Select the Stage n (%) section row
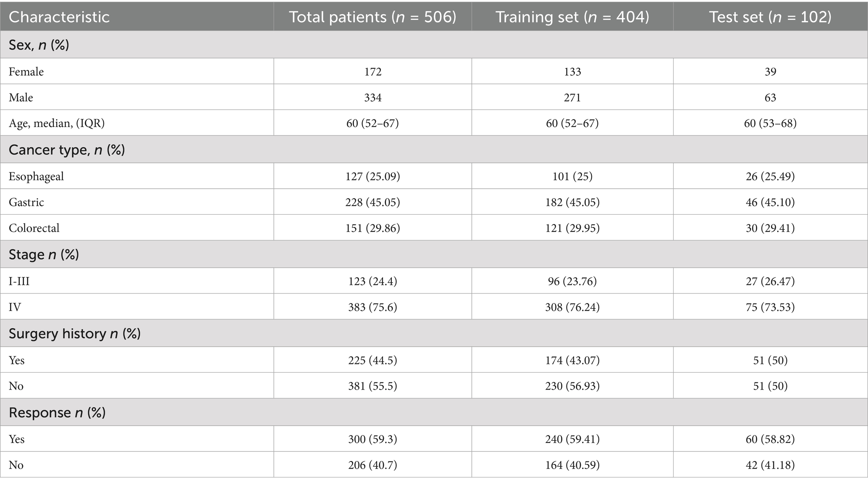 click(44, 254)
